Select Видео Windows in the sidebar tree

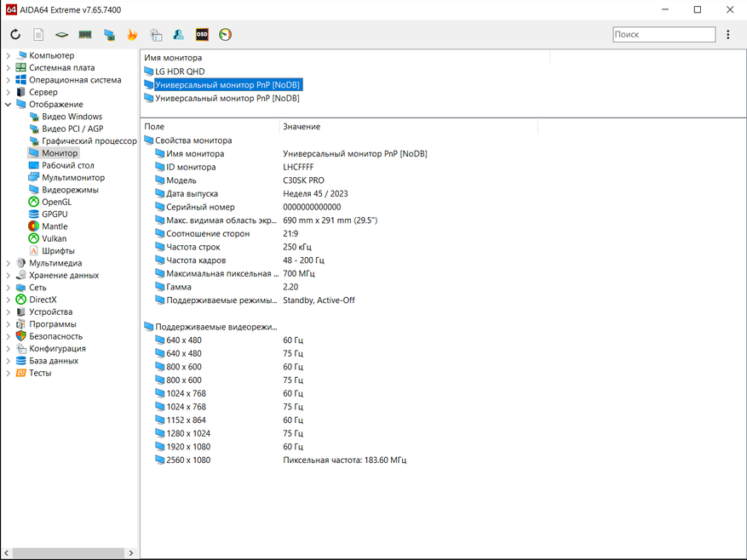(x=72, y=117)
